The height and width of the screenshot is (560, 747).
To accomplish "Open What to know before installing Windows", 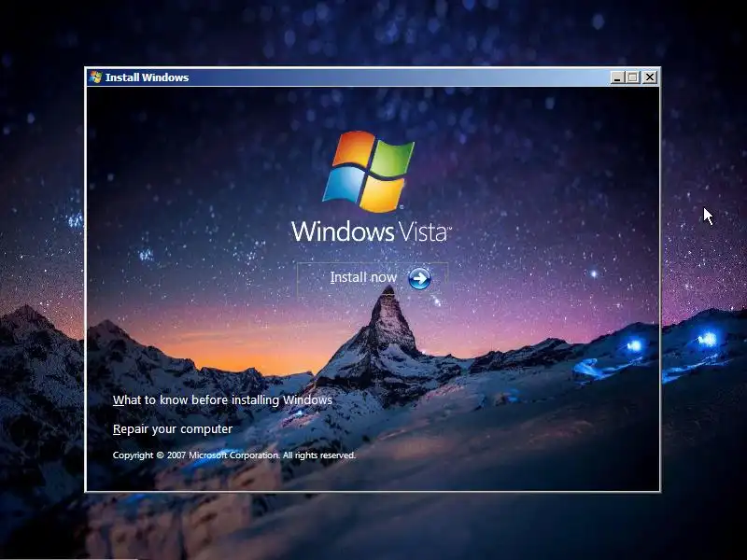I will point(222,400).
